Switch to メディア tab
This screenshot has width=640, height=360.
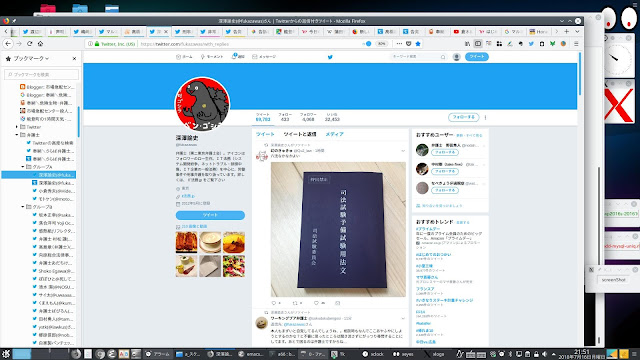point(334,134)
